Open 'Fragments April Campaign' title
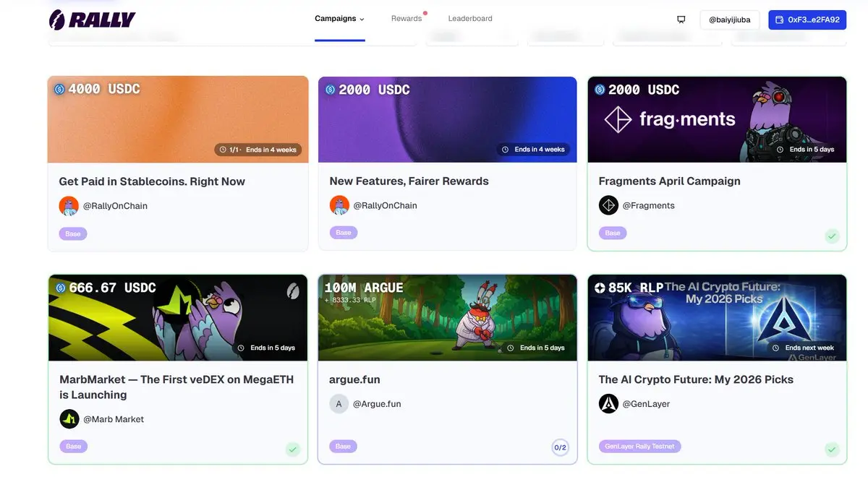Viewport: 868px width, 477px height. [670, 181]
